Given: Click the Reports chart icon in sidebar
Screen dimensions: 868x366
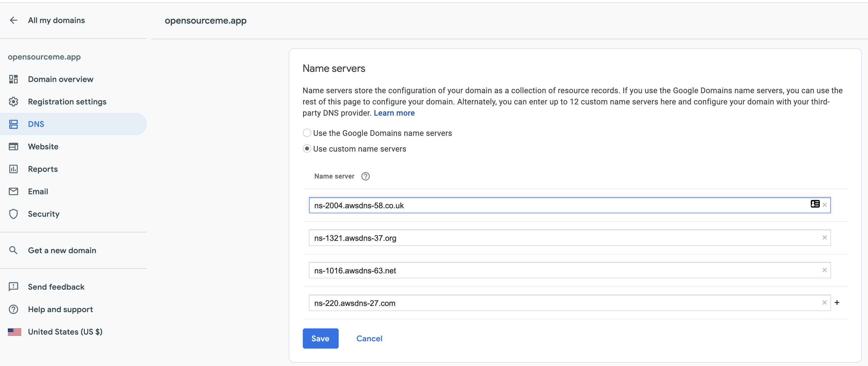Looking at the screenshot, I should click(13, 169).
